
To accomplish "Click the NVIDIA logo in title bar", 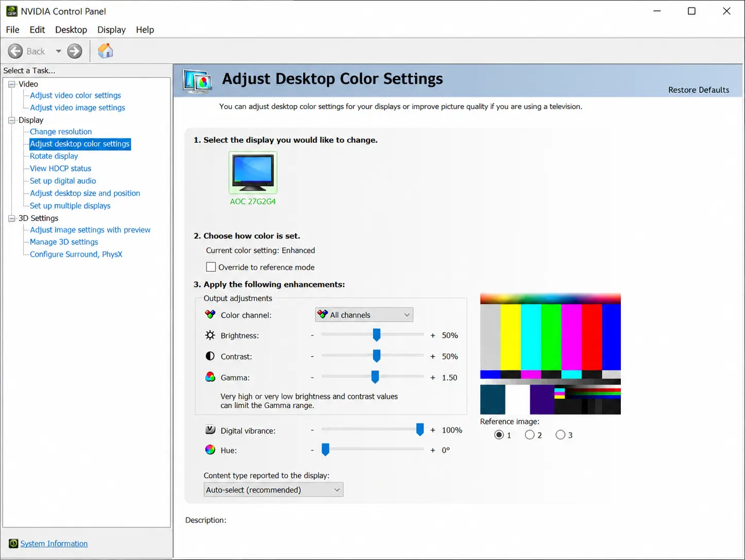I will pyautogui.click(x=12, y=11).
